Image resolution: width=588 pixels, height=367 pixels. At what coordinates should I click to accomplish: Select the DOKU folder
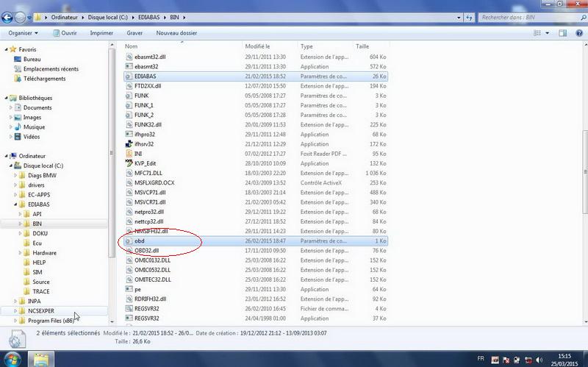(x=40, y=233)
